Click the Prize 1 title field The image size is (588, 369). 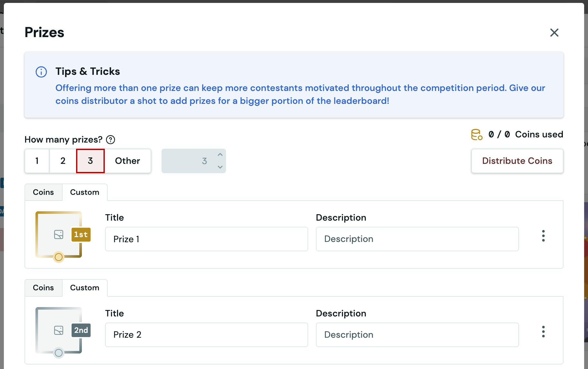[206, 239]
